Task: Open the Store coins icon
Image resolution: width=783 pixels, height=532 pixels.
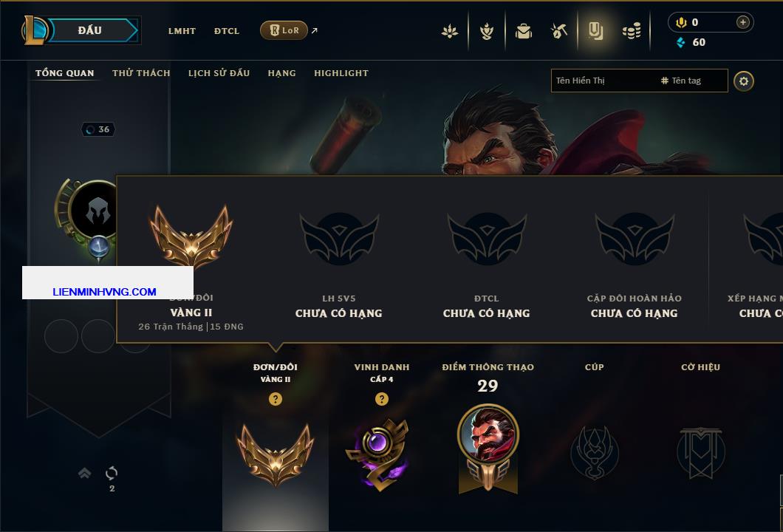Action: click(632, 31)
